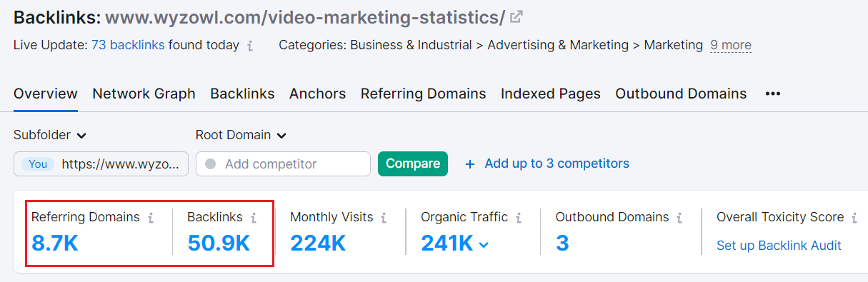Click info icon beside Referring Domains metric
Image resolution: width=868 pixels, height=282 pixels.
coord(151,218)
